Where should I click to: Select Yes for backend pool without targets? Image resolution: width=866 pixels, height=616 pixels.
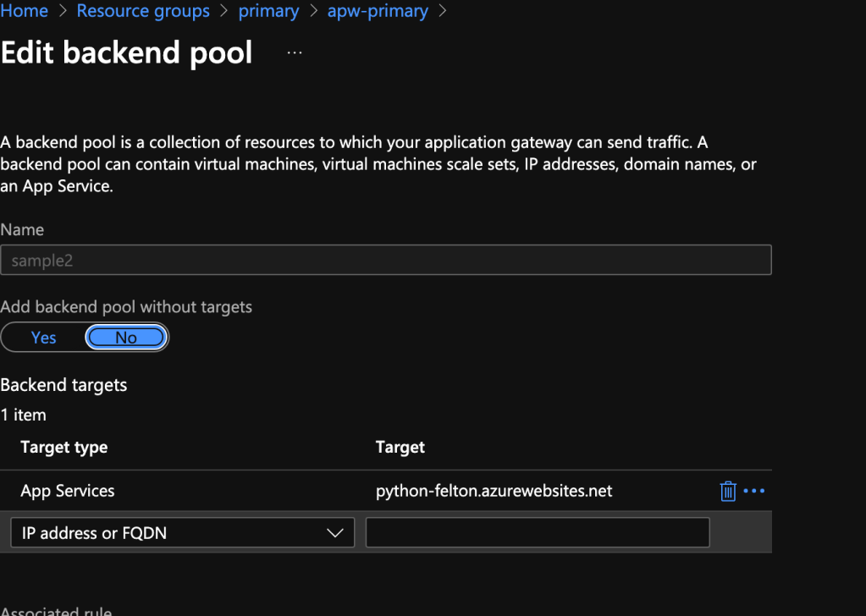click(x=43, y=338)
